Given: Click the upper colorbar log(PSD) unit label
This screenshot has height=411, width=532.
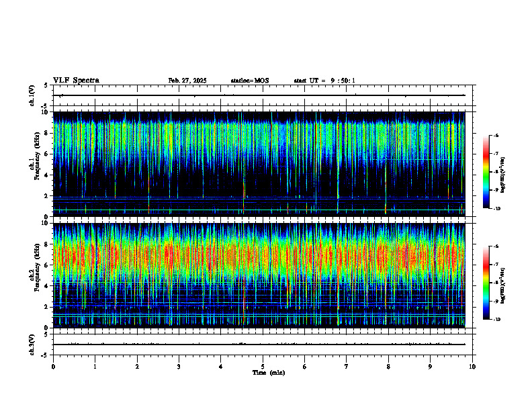Looking at the screenshot, I should click(x=503, y=175).
